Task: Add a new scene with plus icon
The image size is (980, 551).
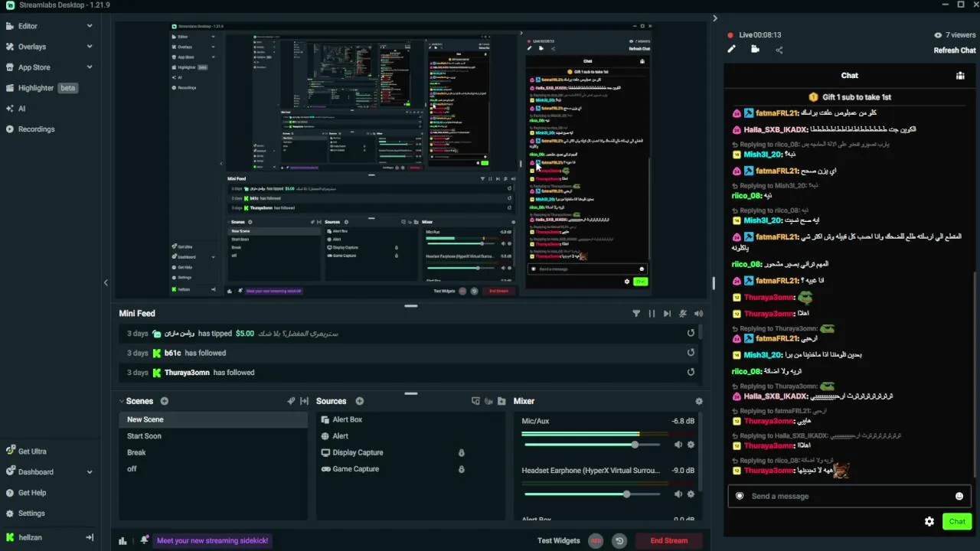Action: (x=164, y=401)
